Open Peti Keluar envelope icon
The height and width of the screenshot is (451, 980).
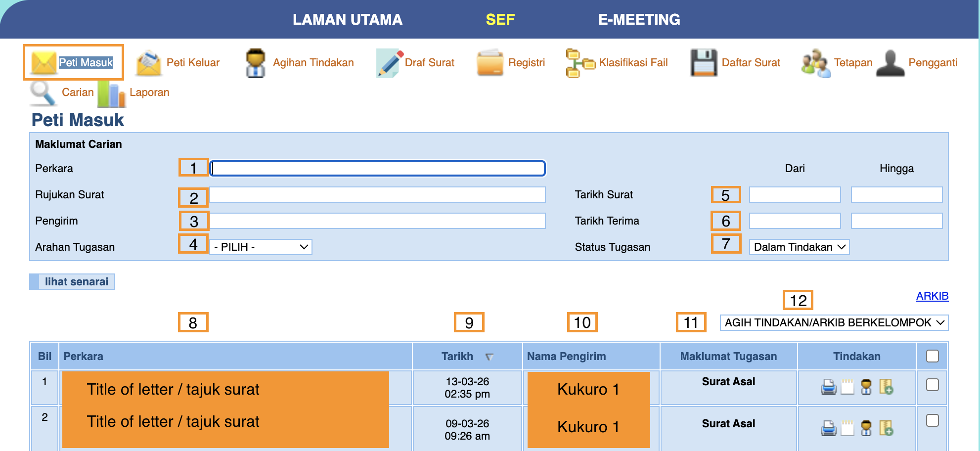[x=149, y=63]
